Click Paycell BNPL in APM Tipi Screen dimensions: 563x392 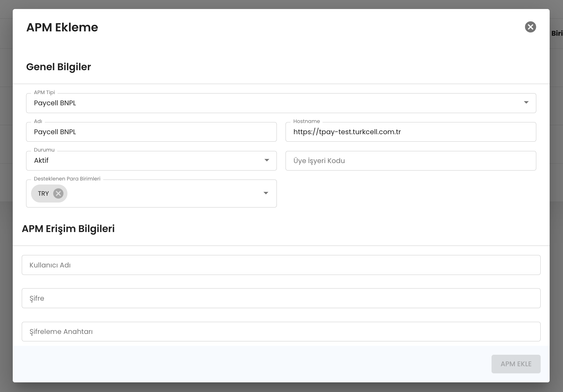click(55, 103)
